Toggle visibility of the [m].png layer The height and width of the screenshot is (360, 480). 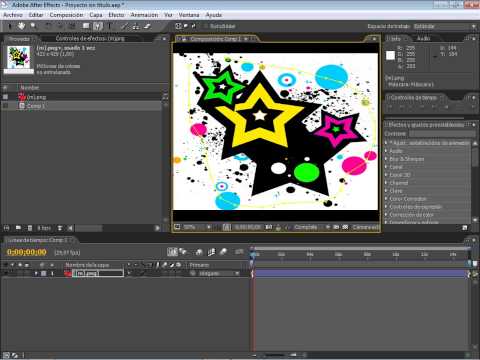(x=6, y=273)
